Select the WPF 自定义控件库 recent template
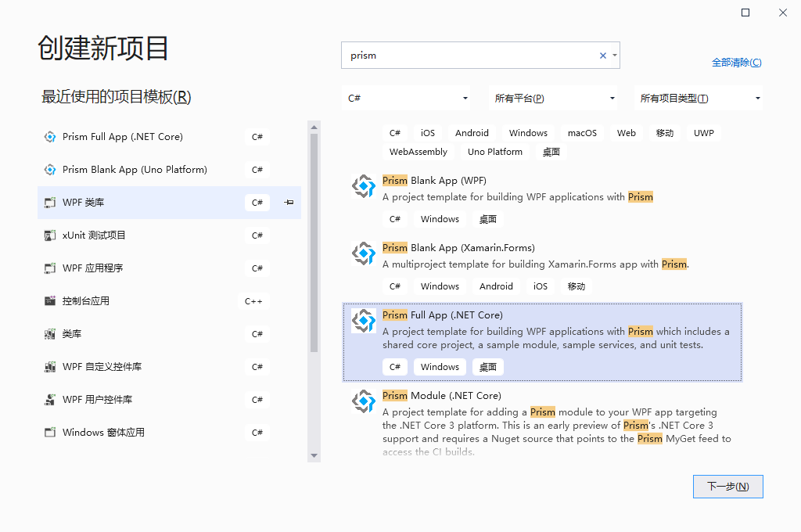Viewport: 801px width, 532px height. pos(169,367)
